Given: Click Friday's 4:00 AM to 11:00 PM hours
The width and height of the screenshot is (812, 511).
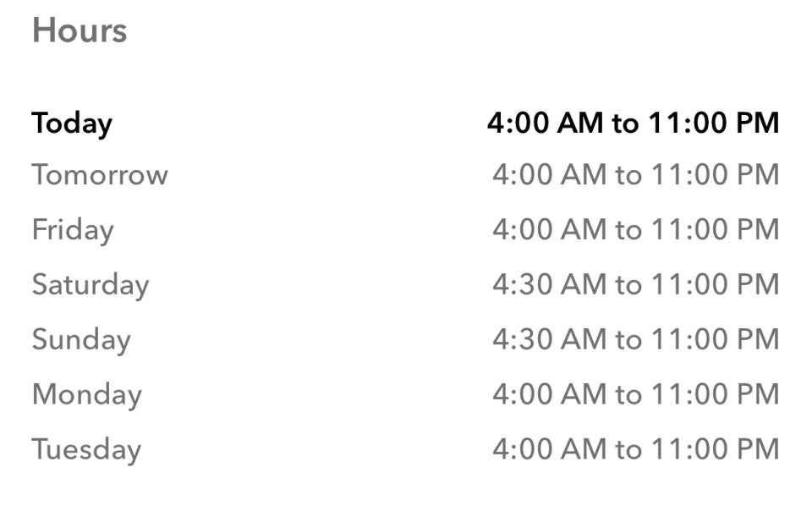Looking at the screenshot, I should pyautogui.click(x=635, y=229).
